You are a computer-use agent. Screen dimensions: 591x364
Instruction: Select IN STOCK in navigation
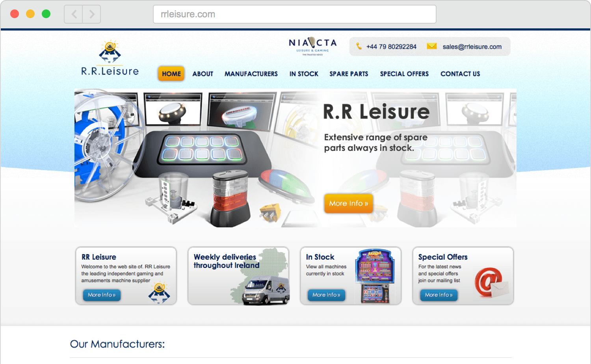click(x=304, y=74)
